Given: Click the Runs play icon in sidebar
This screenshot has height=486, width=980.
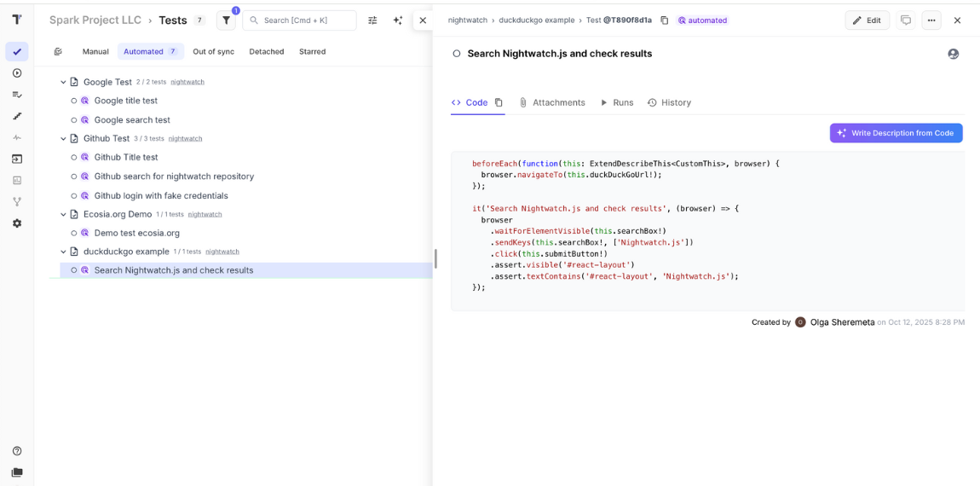Looking at the screenshot, I should click(x=17, y=73).
